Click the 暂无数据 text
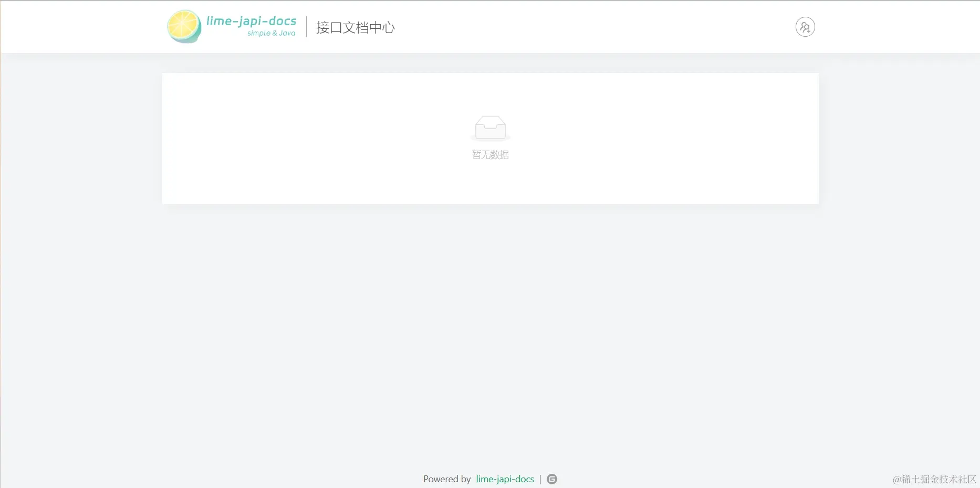980x488 pixels. 491,155
